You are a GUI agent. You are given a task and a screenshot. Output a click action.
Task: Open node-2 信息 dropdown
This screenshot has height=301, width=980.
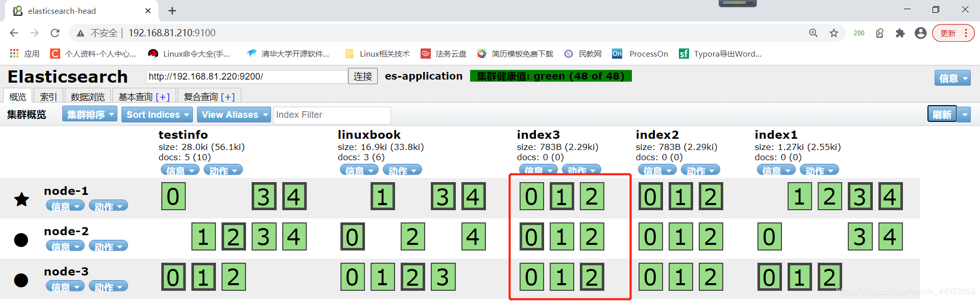(65, 246)
